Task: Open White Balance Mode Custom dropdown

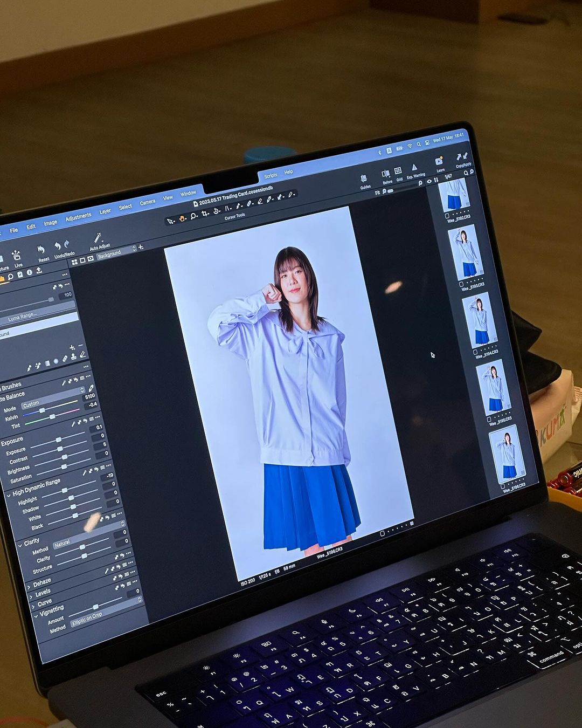Action: (52, 399)
